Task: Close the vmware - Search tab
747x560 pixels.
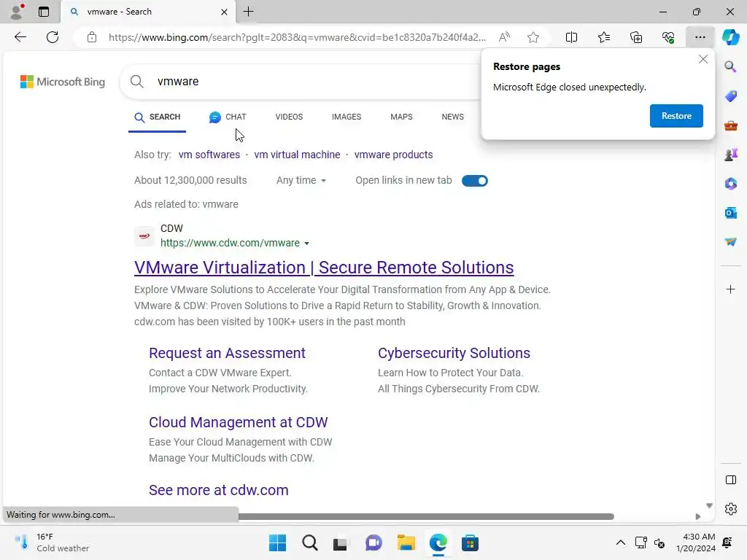Action: (x=224, y=12)
